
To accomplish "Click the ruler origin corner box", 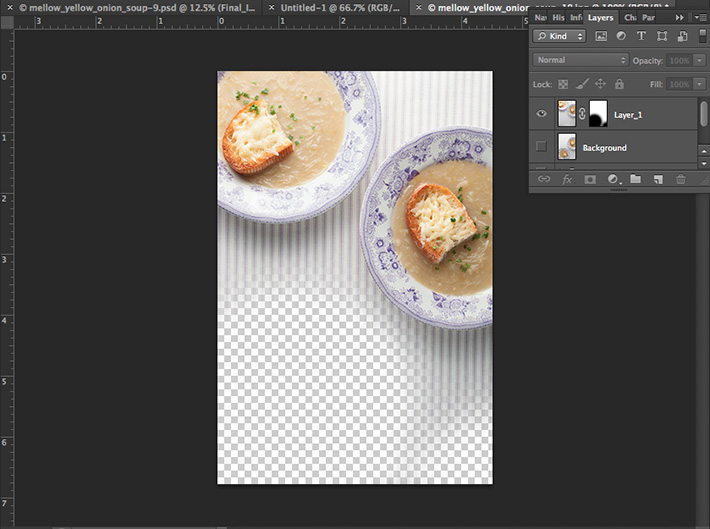I will click(7, 23).
